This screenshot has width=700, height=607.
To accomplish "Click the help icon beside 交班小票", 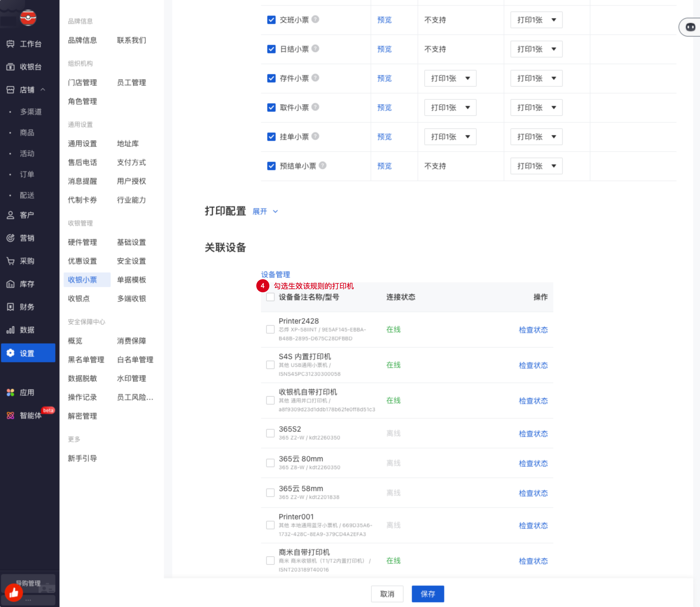I will coord(315,19).
